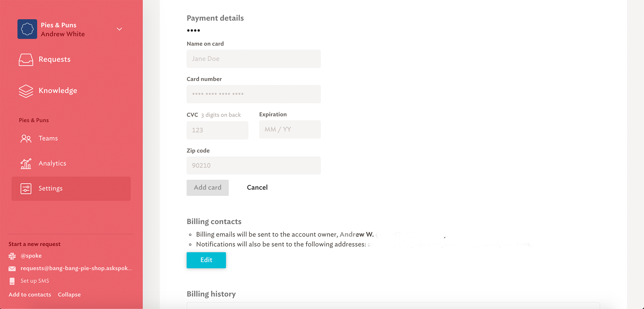Edit the billing contacts
Image resolution: width=644 pixels, height=309 pixels.
pos(206,260)
